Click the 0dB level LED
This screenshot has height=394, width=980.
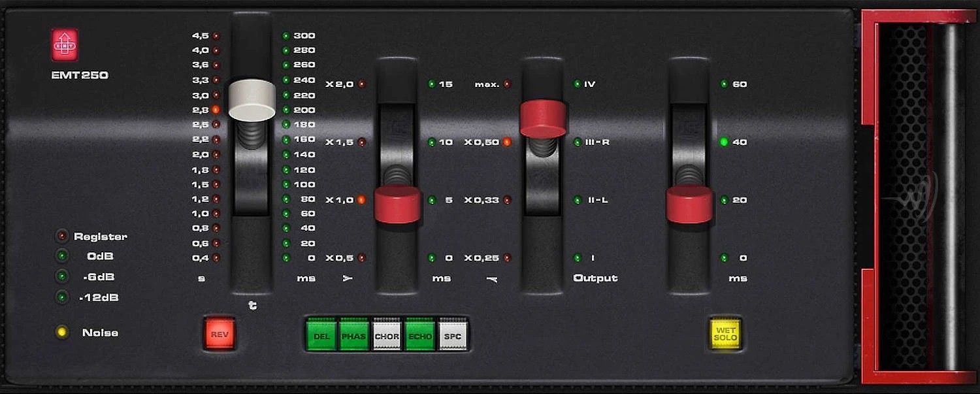click(62, 256)
